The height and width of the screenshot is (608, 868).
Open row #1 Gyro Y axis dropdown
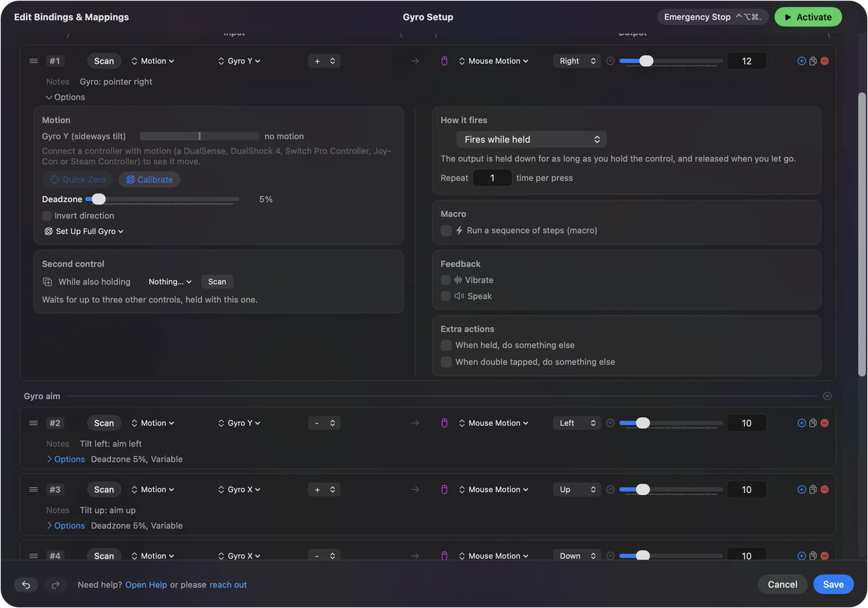pos(239,61)
